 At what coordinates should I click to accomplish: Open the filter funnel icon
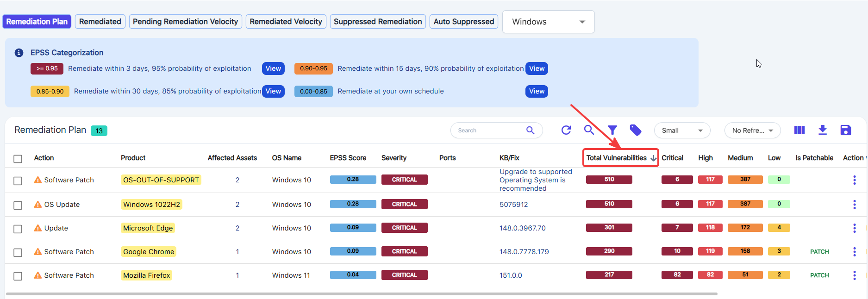click(612, 131)
